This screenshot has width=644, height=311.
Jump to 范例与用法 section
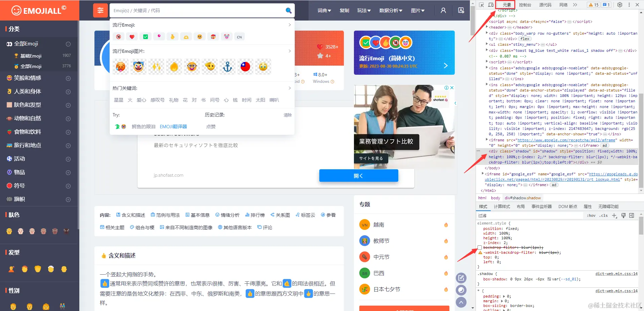pyautogui.click(x=165, y=215)
